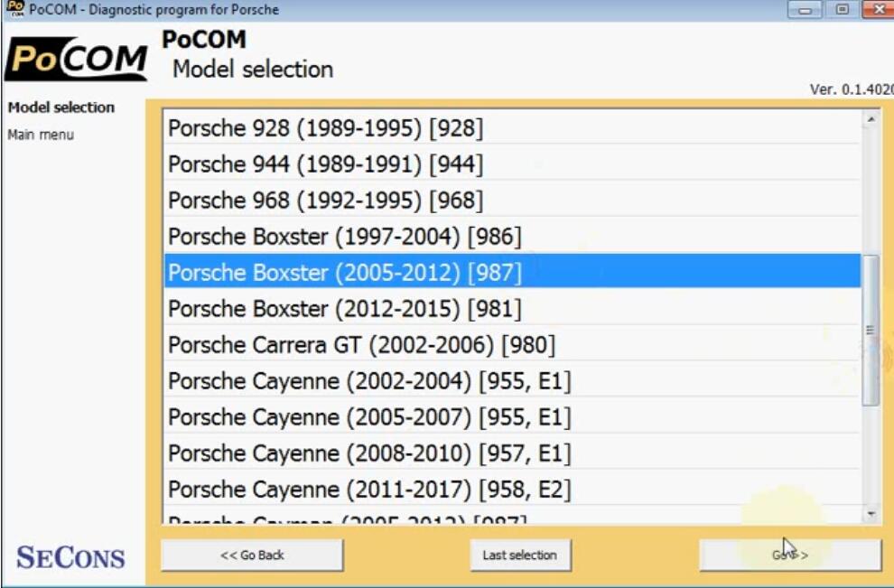
Task: Pick highlighted Porsche Boxster (2005-2012) [987]
Action: [512, 272]
